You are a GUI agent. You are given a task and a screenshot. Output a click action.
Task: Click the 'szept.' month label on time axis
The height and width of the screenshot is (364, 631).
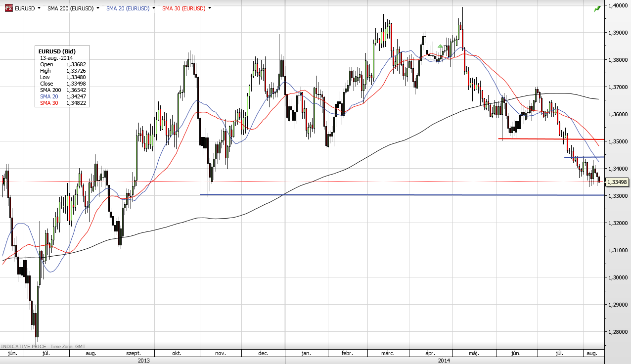tap(134, 354)
